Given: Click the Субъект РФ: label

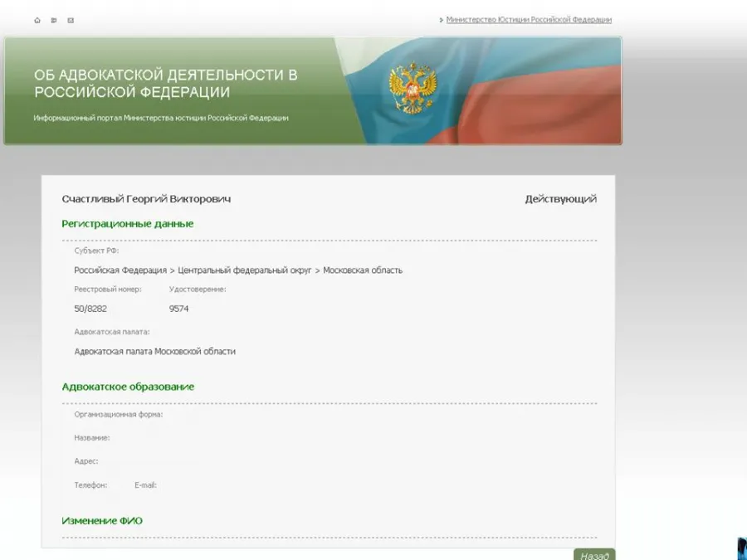Looking at the screenshot, I should pyautogui.click(x=96, y=251).
